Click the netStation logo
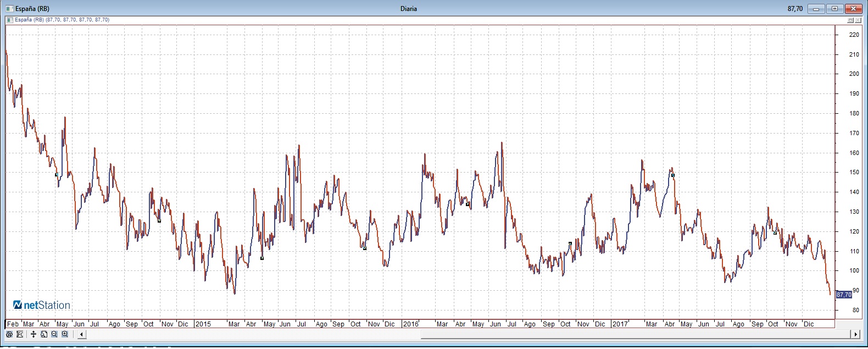 [x=42, y=305]
